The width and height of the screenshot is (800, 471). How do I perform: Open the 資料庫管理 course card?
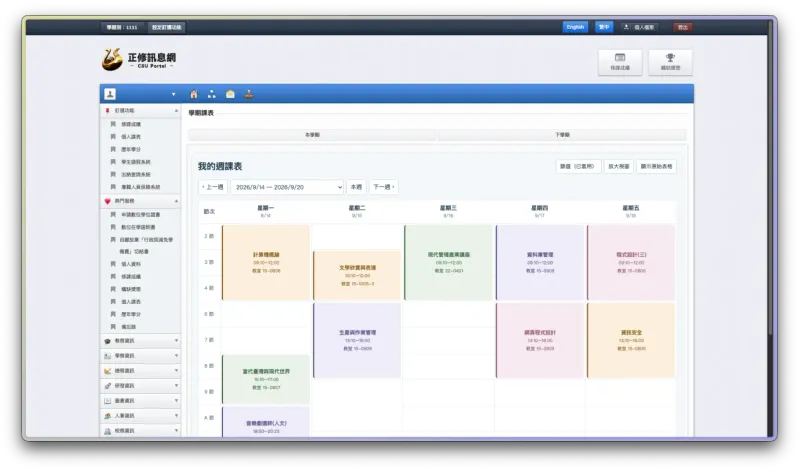tap(540, 262)
